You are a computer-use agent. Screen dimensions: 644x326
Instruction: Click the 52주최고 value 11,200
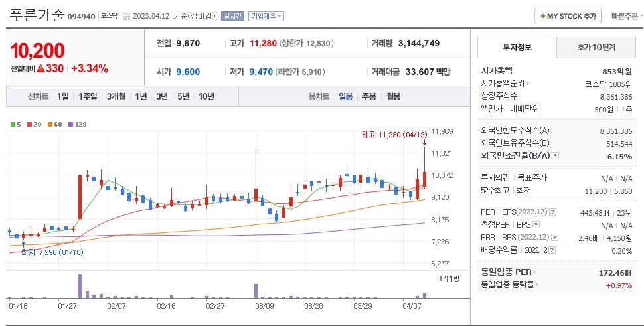pyautogui.click(x=596, y=191)
